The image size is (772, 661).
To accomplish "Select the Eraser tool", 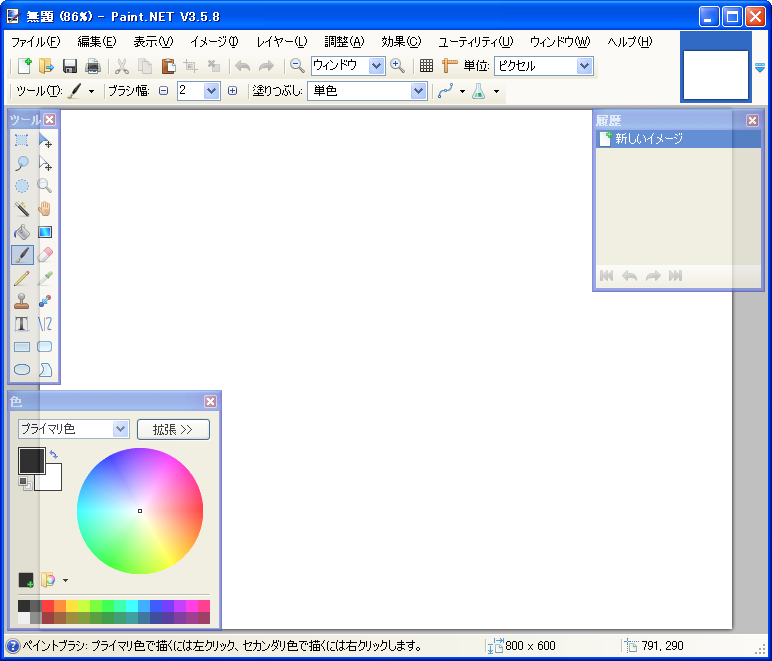I will tap(45, 255).
